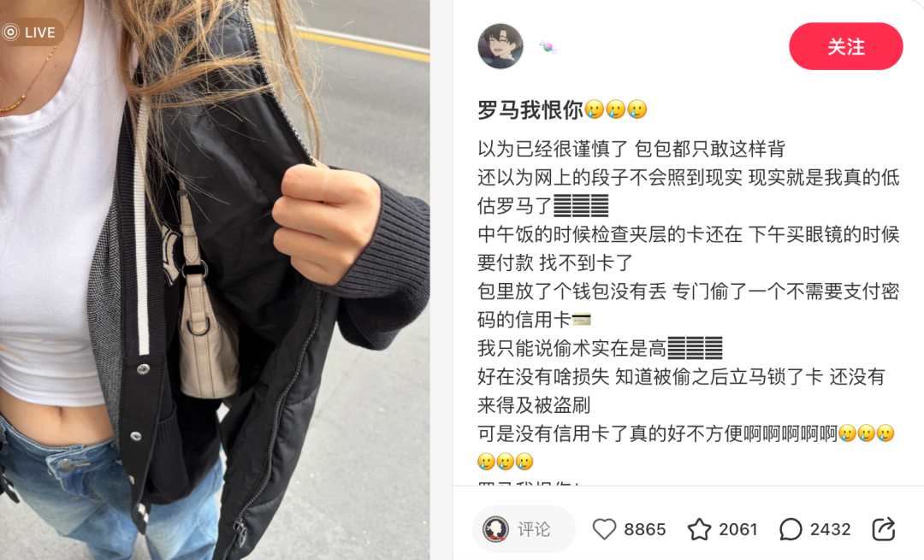Click the star favorite icon
Image resolution: width=924 pixels, height=560 pixels.
click(x=700, y=529)
